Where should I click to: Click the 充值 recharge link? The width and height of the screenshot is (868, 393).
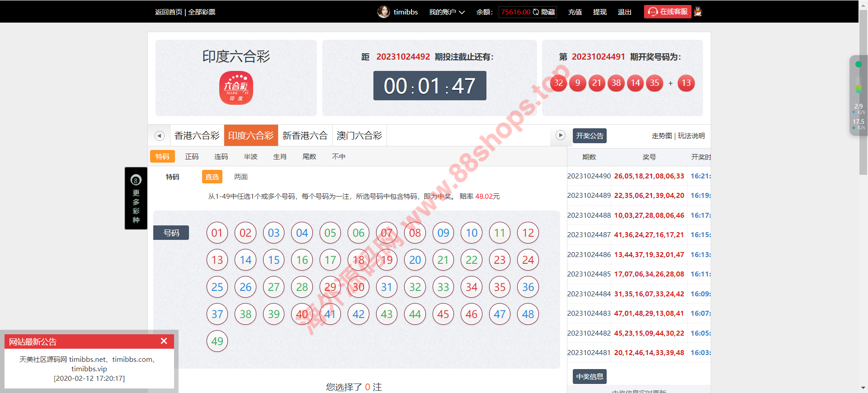(575, 12)
